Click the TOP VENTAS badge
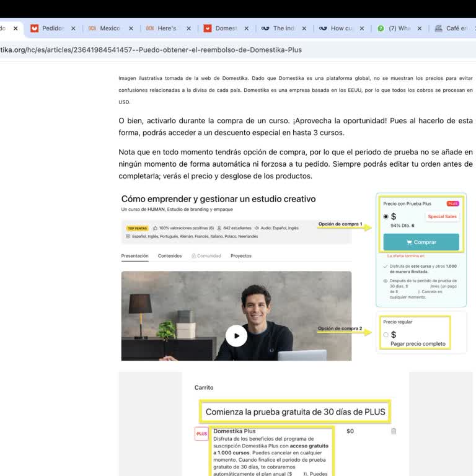The image size is (476, 476). point(137,228)
